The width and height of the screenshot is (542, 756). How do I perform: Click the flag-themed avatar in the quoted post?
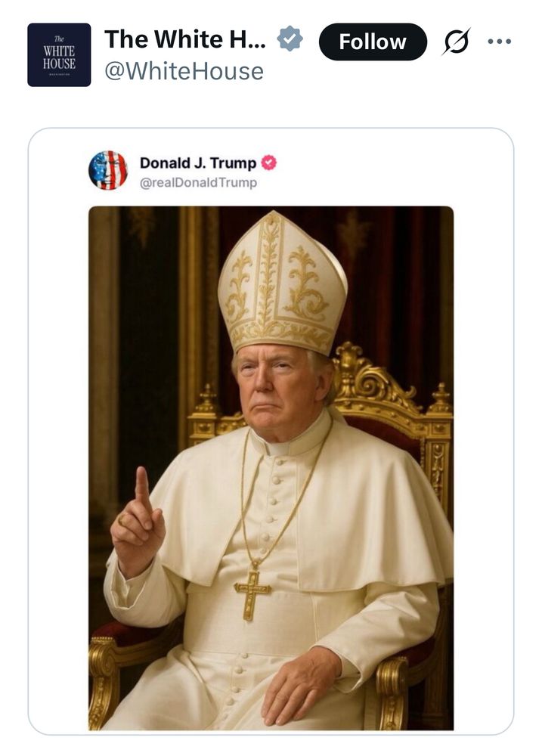pyautogui.click(x=108, y=170)
